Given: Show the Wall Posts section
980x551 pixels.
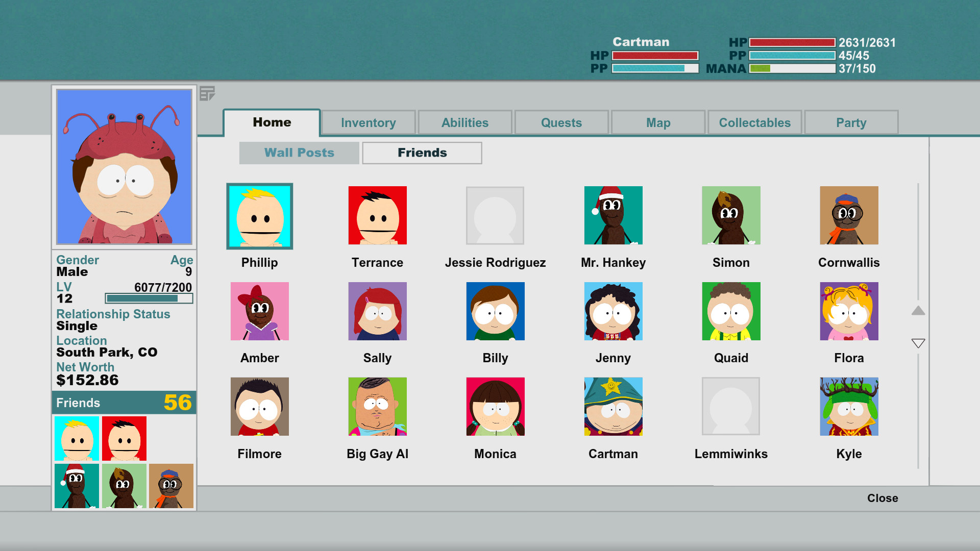Looking at the screenshot, I should point(299,153).
